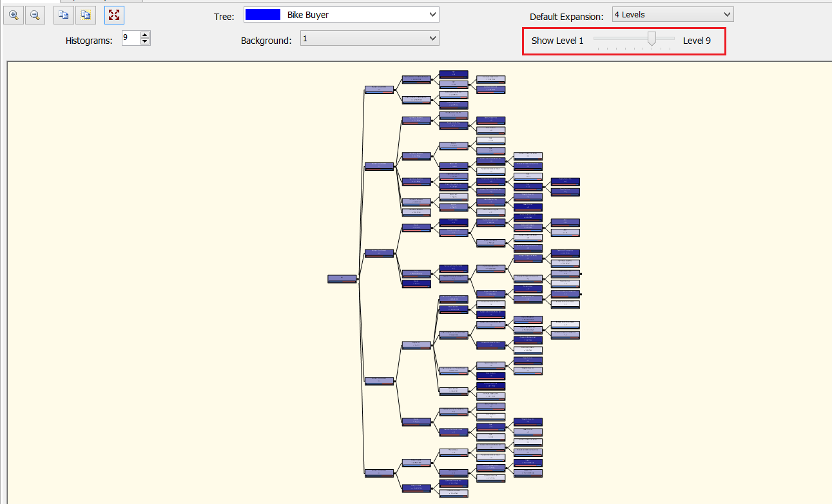Select the bottom-most node in the tree
Screen dimensions: 832x504
(x=453, y=493)
